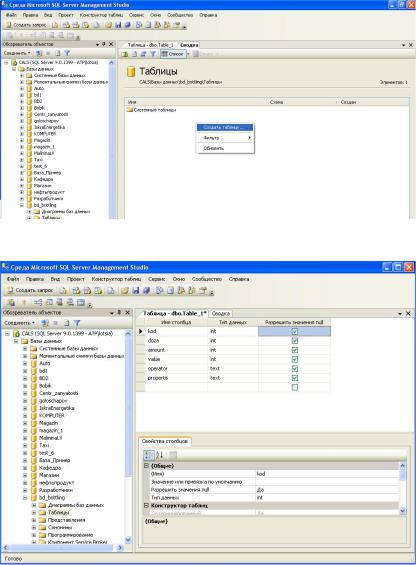Click Relationships icon in table designer toolbar

point(38,303)
